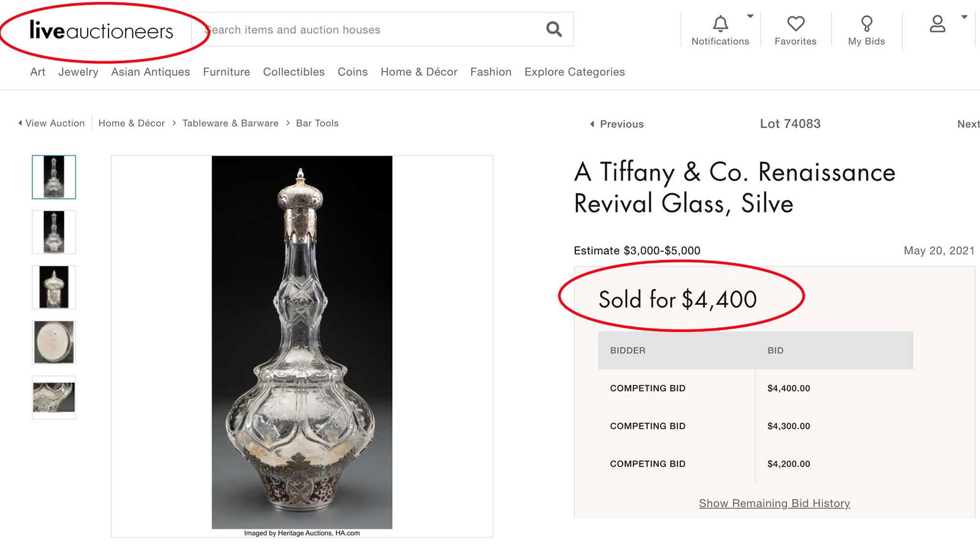Open Favorites via the heart icon
The width and height of the screenshot is (980, 548).
coord(796,23)
